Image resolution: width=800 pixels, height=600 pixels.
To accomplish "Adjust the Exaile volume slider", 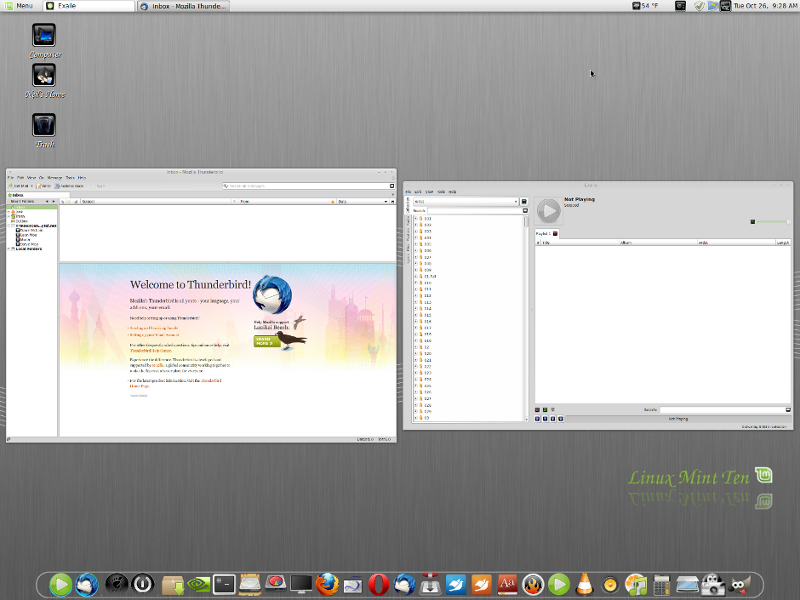I will [x=773, y=221].
